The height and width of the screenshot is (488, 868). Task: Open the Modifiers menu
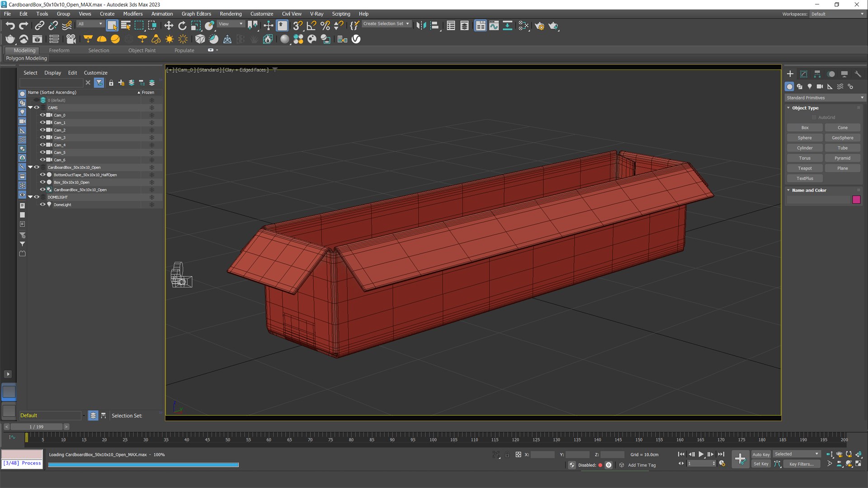point(133,14)
